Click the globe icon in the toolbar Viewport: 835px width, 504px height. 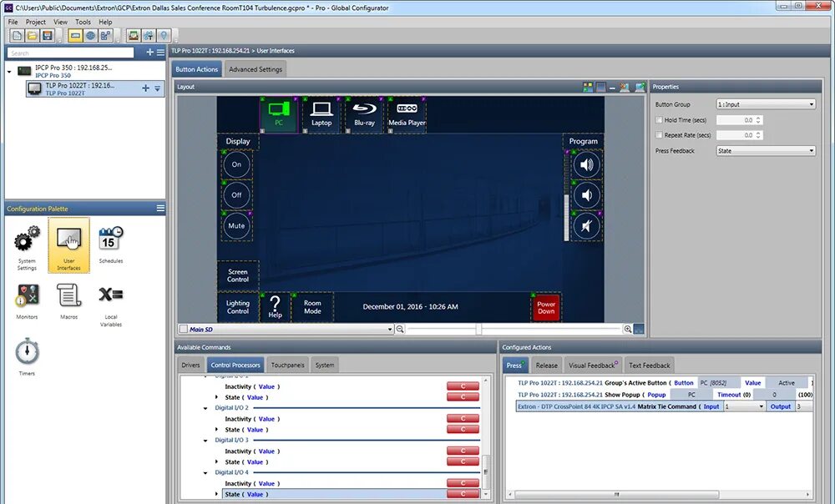click(x=90, y=36)
